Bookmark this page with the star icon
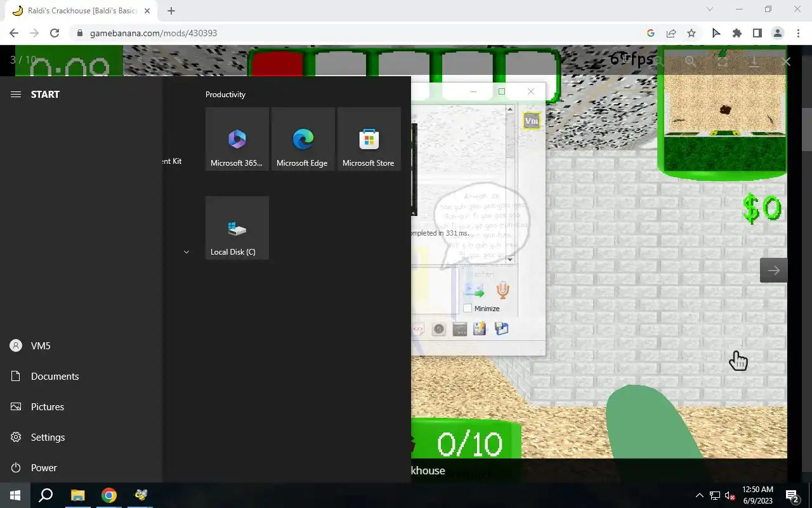 (x=691, y=33)
